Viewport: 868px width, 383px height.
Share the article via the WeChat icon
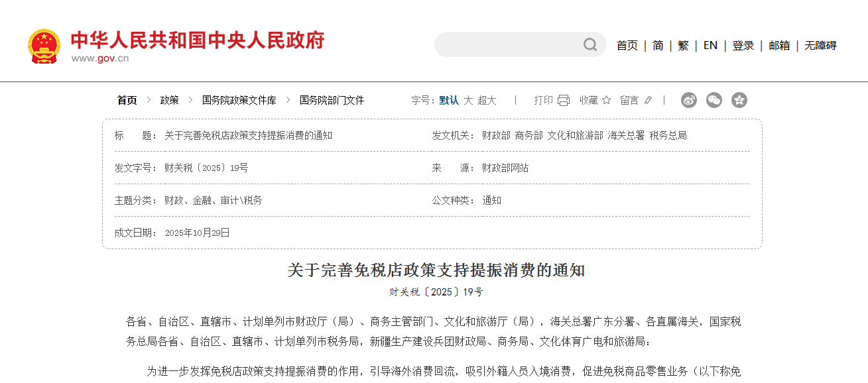[x=713, y=100]
